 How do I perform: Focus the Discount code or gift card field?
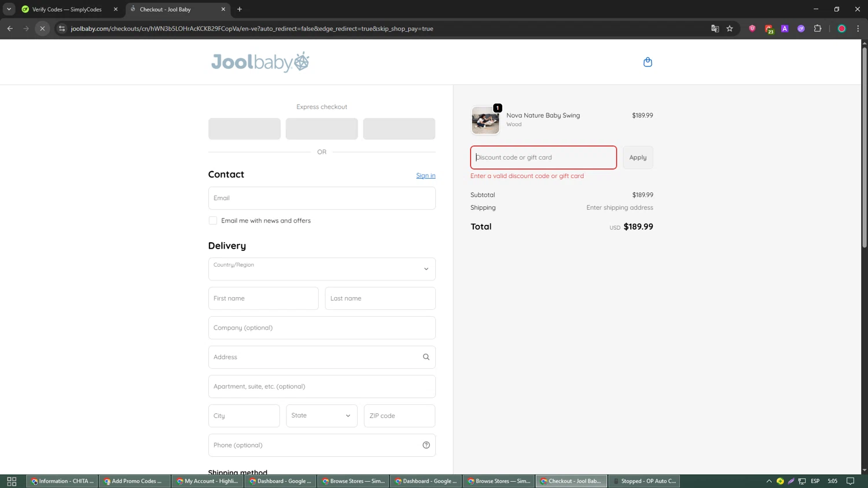point(543,157)
